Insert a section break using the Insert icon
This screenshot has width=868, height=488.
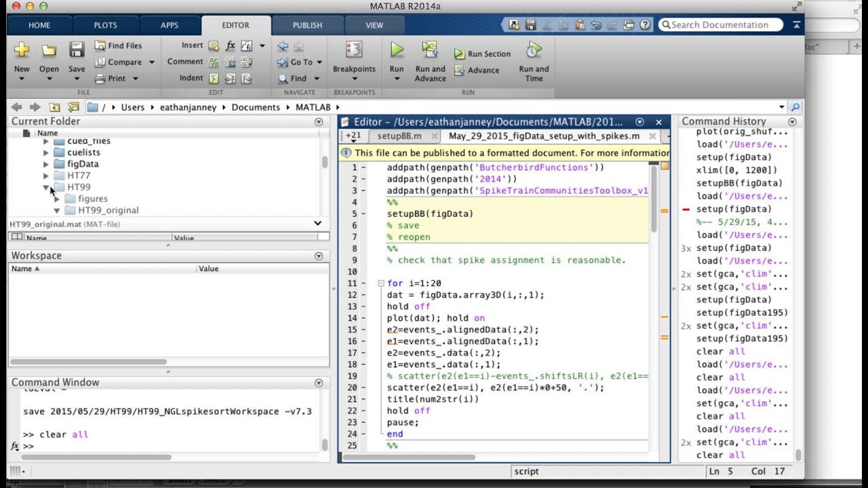pos(214,45)
